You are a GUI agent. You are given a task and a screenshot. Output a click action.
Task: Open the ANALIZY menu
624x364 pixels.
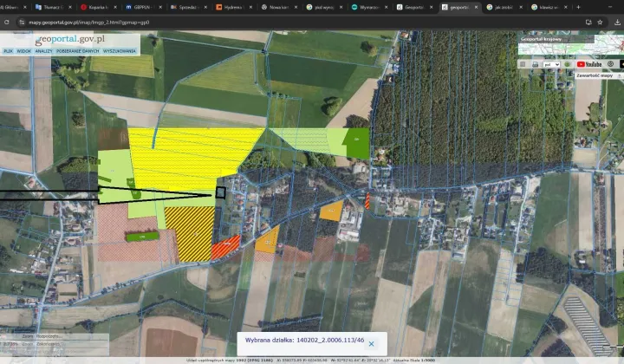[x=44, y=51]
